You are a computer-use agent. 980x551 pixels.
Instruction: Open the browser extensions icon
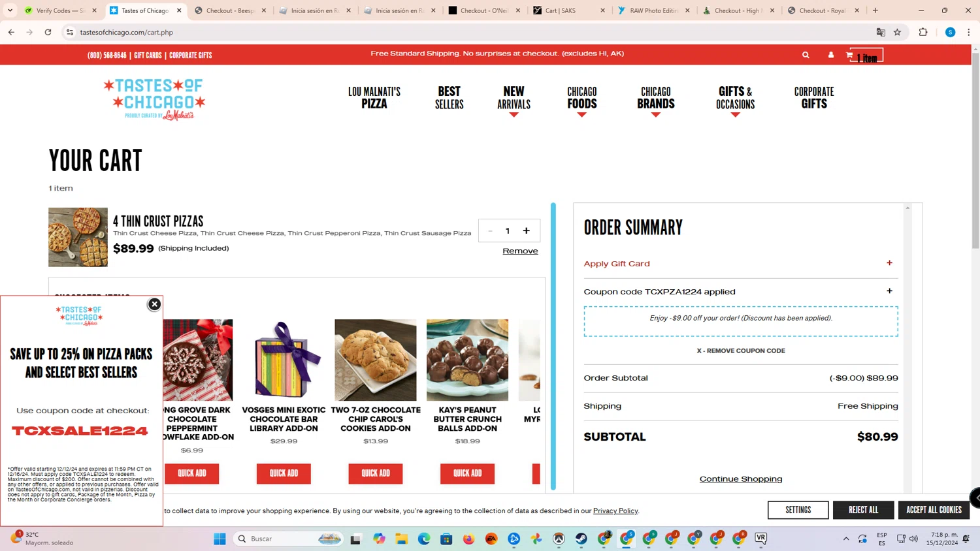coord(923,32)
